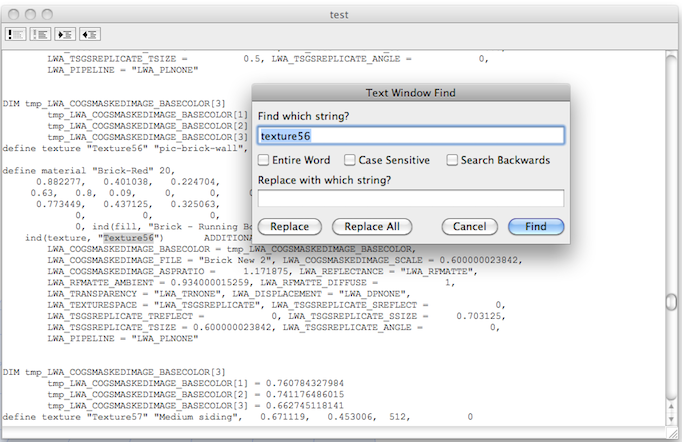Click the Find which string? label
Screen dimensions: 682x442
[x=304, y=116]
